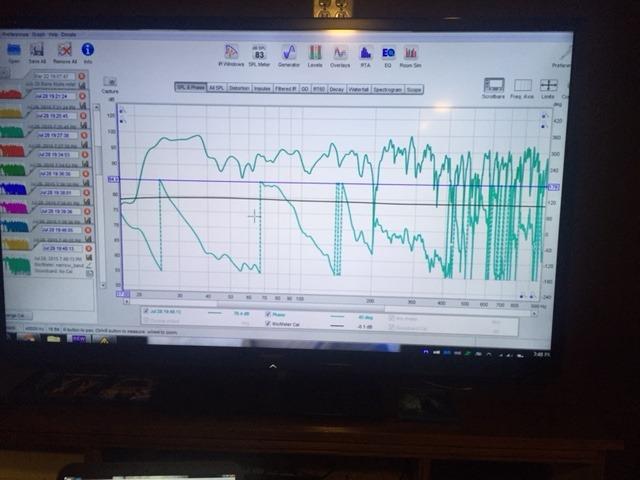The image size is (640, 480).
Task: Toggle the Phase trace checkbox
Action: coord(268,314)
